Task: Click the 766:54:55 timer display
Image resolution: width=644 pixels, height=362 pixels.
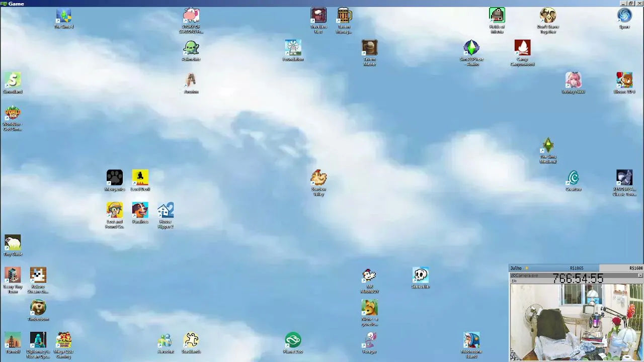Action: click(578, 278)
